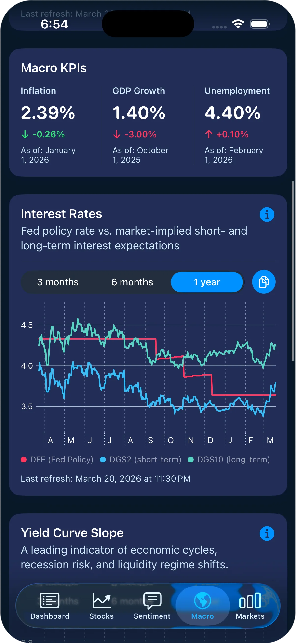Screen dimensions: 296x644
Task: Tap the Inflation 2.39% KPI
Action: tap(48, 113)
